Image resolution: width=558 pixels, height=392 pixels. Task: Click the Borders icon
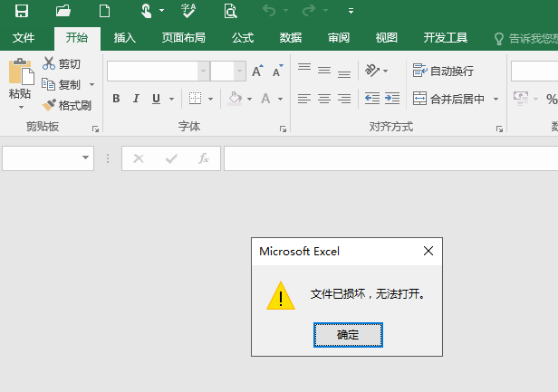[195, 99]
